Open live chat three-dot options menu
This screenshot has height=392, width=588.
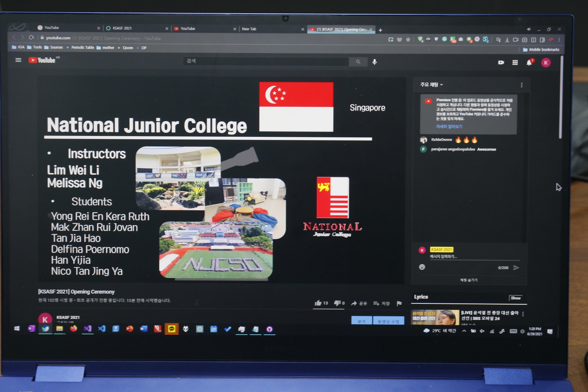(521, 85)
